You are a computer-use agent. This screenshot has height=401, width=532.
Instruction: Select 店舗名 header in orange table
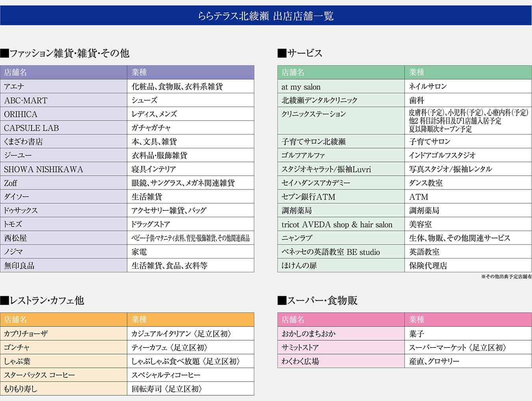click(64, 319)
